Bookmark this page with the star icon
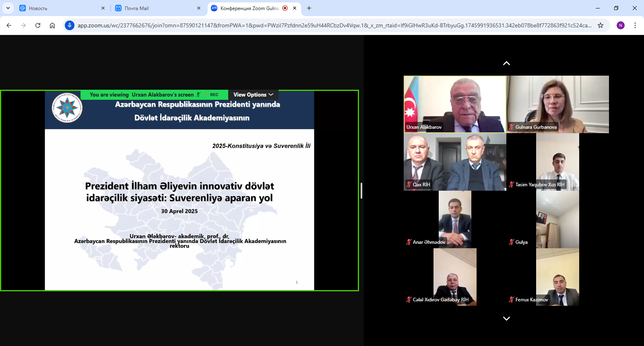This screenshot has width=644, height=346. pyautogui.click(x=601, y=25)
